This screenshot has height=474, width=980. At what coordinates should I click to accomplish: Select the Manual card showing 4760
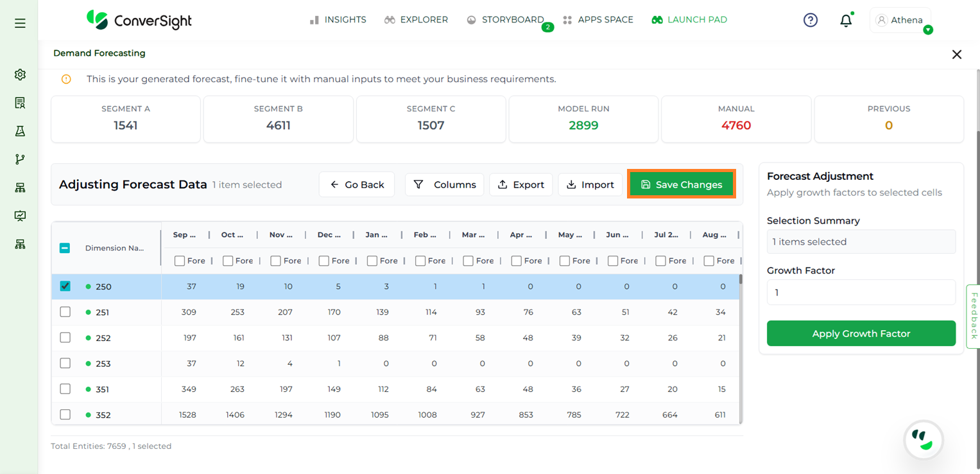[736, 119]
